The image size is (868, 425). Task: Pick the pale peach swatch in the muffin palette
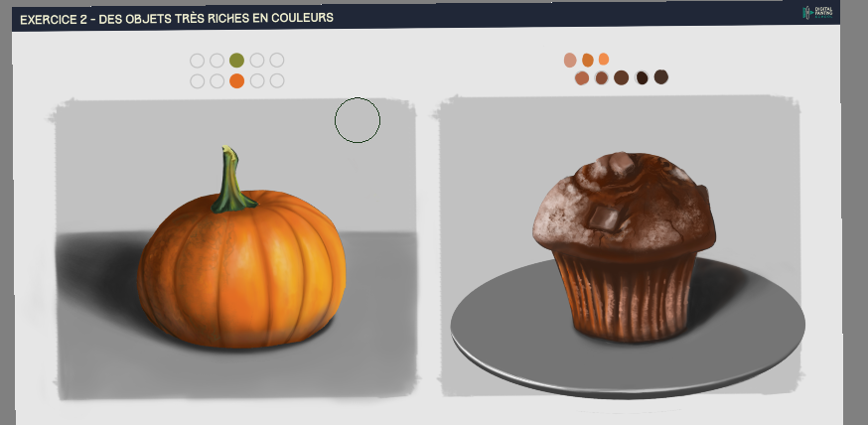pos(570,60)
